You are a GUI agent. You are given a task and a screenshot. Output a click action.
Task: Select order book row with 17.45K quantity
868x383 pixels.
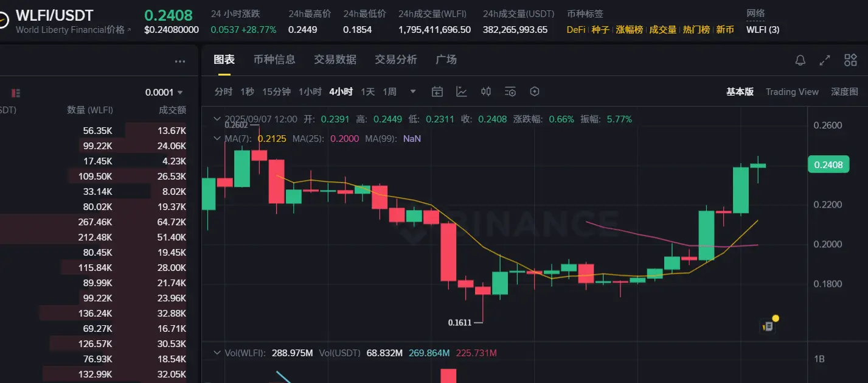93,161
